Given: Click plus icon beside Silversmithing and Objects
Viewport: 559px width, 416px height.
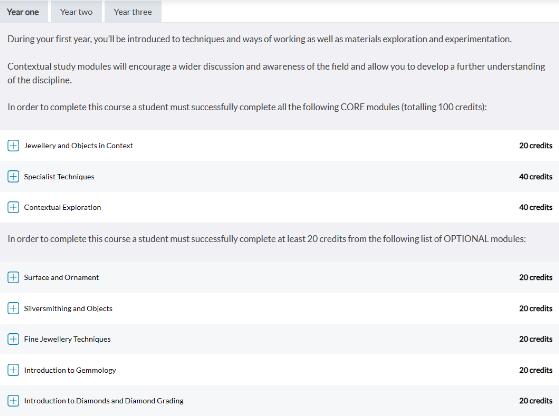Looking at the screenshot, I should click(13, 308).
